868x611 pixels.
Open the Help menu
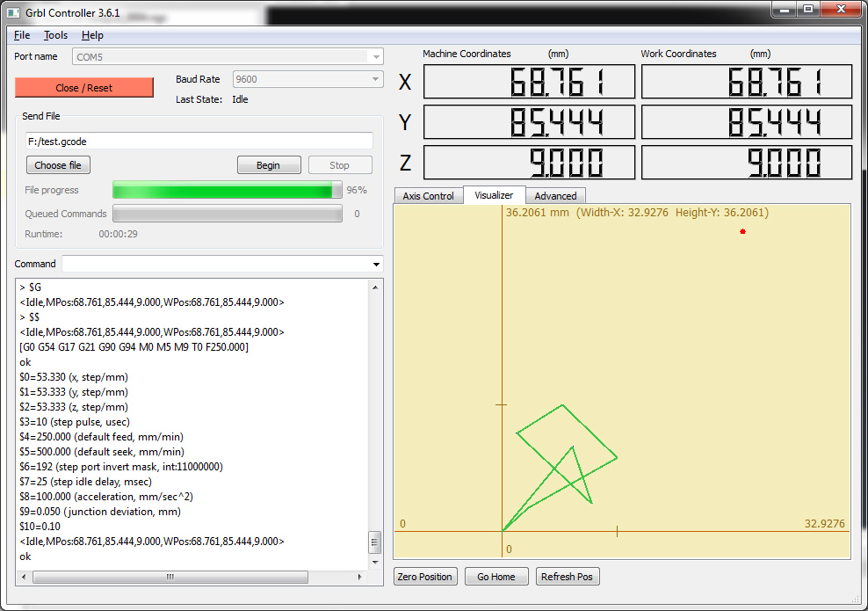tap(92, 35)
